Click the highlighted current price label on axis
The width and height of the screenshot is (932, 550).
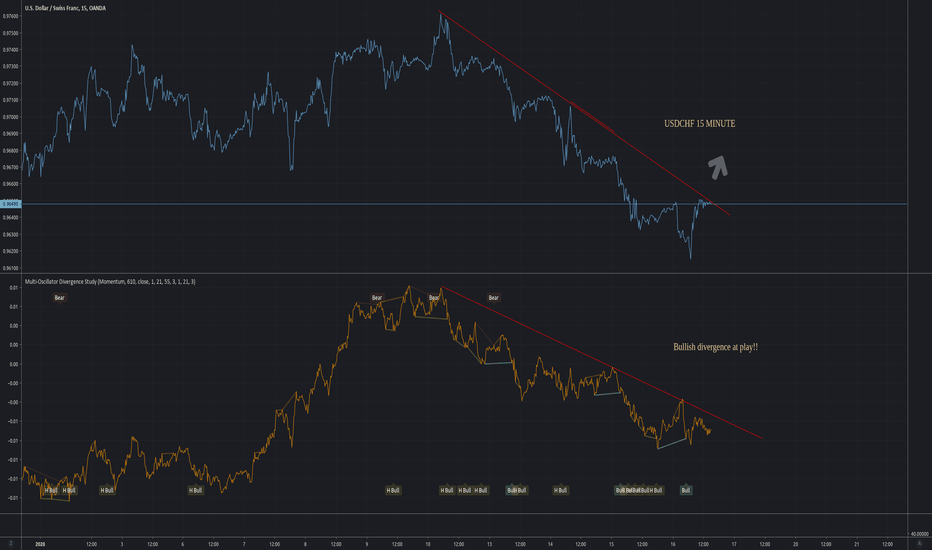click(x=11, y=204)
